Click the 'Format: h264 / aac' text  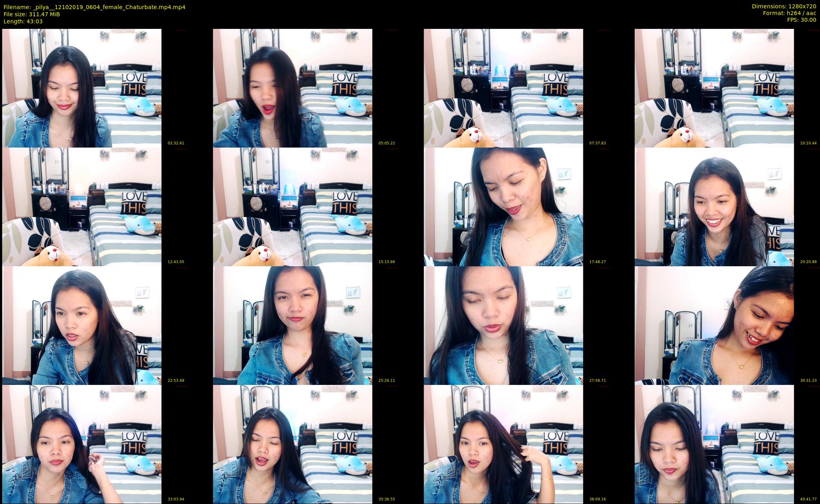pyautogui.click(x=790, y=13)
